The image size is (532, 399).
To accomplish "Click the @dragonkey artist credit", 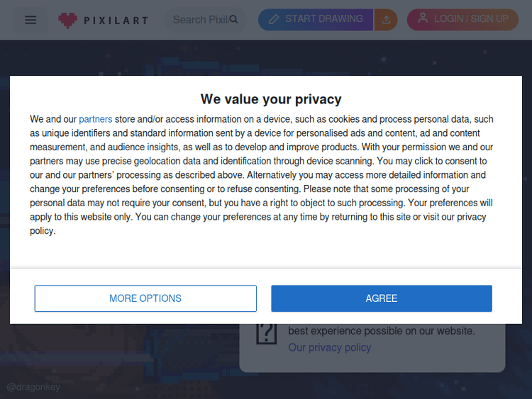I will (x=33, y=387).
